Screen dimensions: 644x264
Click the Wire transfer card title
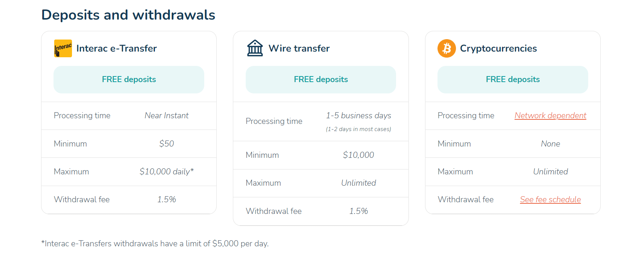[x=299, y=49]
